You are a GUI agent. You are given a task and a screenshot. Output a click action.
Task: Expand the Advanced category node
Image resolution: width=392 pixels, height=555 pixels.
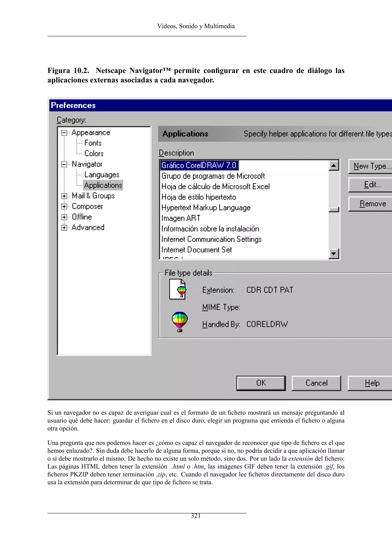[64, 227]
